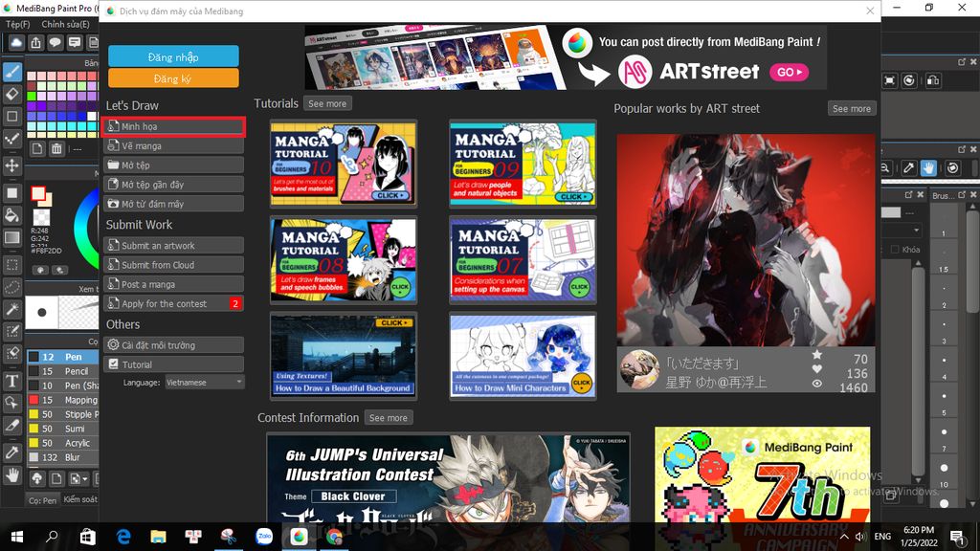This screenshot has width=980, height=551.
Task: Click Post a manga
Action: coord(174,284)
